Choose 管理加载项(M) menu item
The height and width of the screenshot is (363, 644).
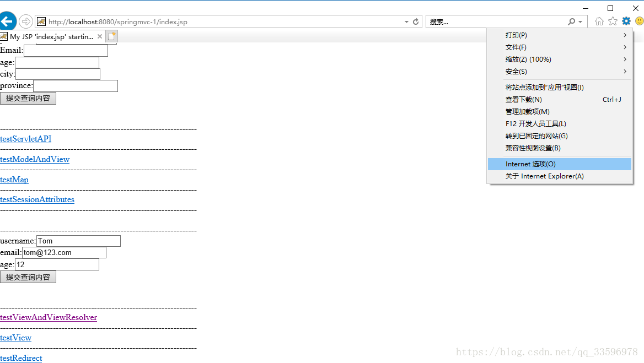(560, 112)
